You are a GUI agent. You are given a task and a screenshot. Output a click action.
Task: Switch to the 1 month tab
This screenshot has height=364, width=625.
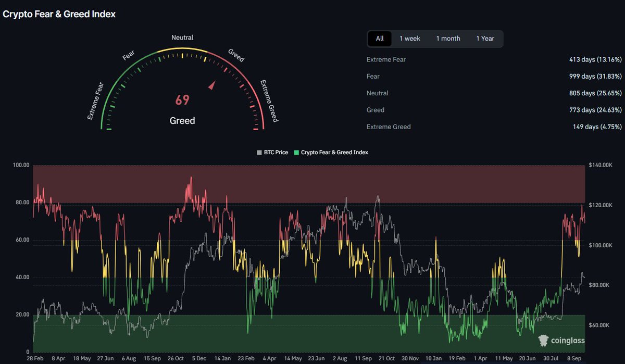[448, 39]
